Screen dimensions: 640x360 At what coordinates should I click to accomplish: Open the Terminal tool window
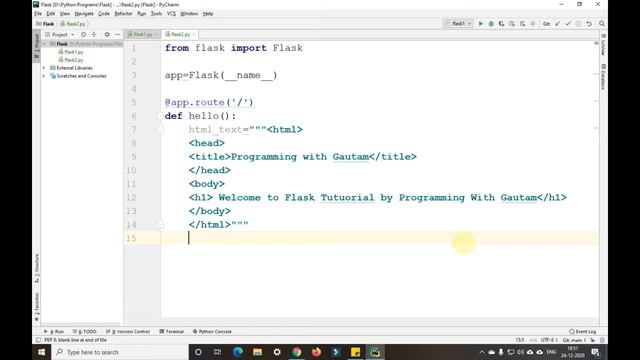172,331
